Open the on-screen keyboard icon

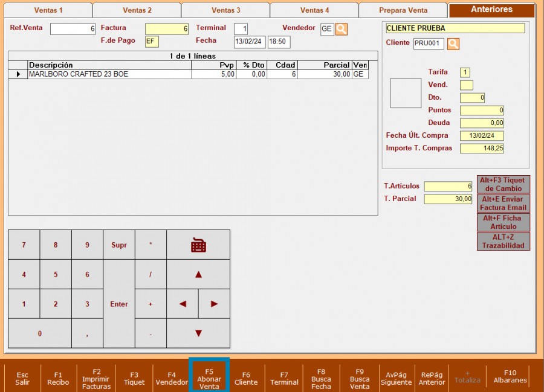coord(198,245)
